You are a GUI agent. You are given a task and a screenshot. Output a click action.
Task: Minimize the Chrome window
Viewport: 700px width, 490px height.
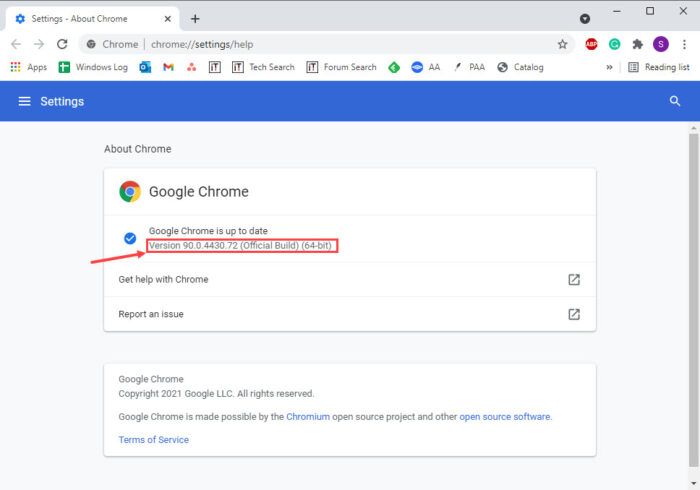(x=617, y=11)
